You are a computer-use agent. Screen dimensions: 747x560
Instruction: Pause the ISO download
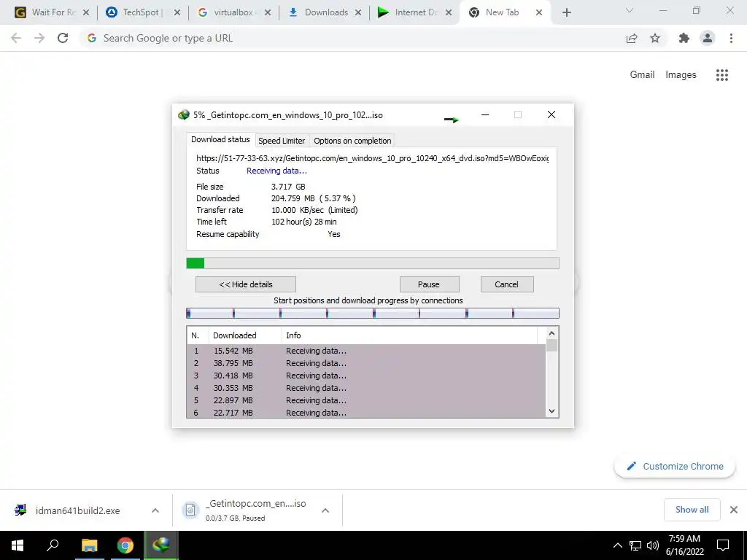[429, 284]
